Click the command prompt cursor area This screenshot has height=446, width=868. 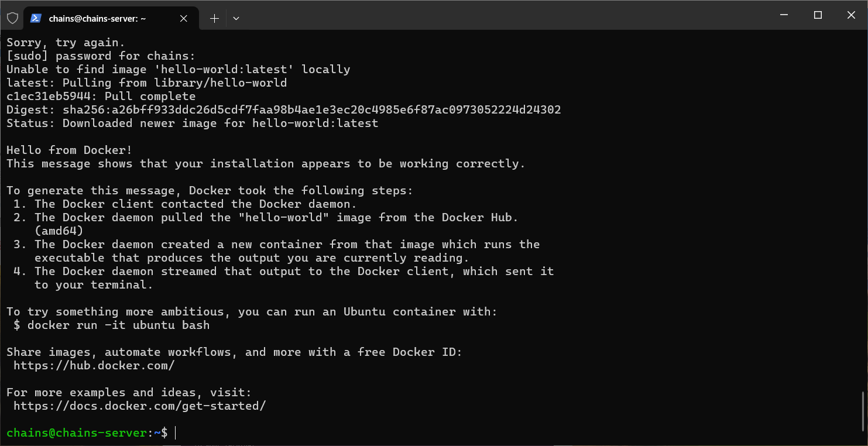(176, 433)
